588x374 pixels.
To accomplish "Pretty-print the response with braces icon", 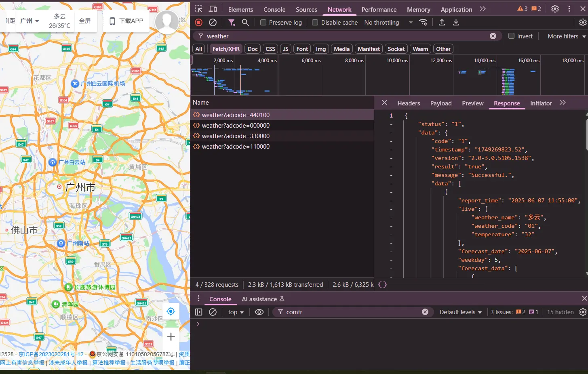I will pyautogui.click(x=382, y=285).
